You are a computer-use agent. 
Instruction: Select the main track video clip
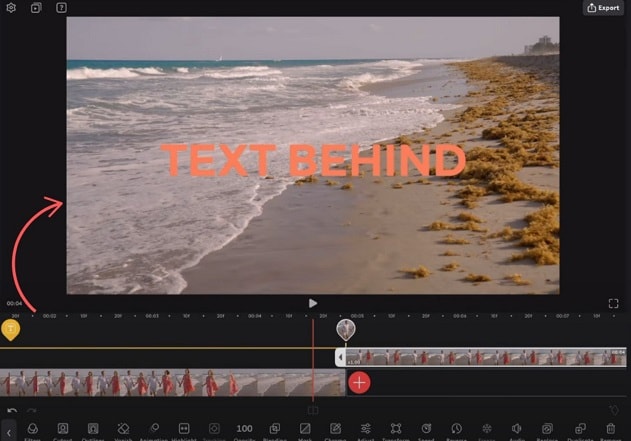pyautogui.click(x=172, y=383)
